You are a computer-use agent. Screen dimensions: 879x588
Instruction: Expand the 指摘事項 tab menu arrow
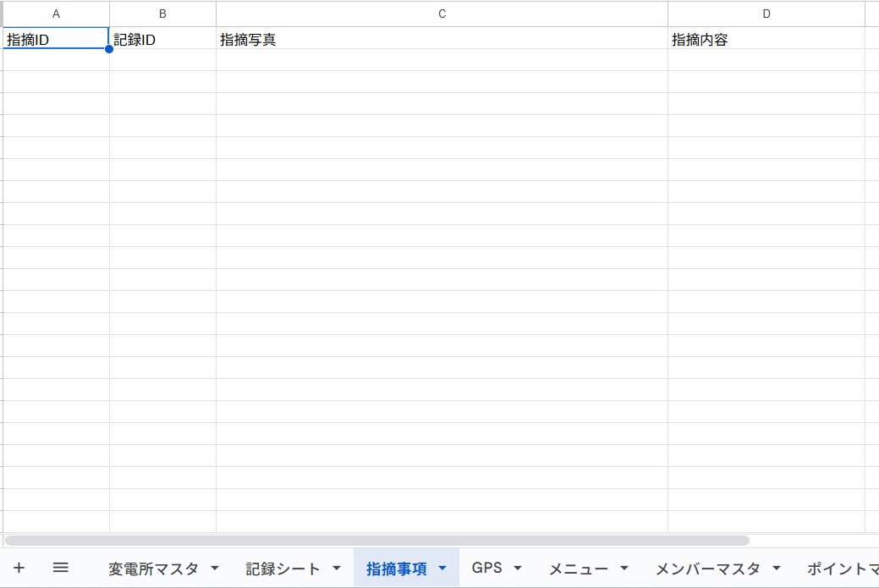(x=442, y=569)
